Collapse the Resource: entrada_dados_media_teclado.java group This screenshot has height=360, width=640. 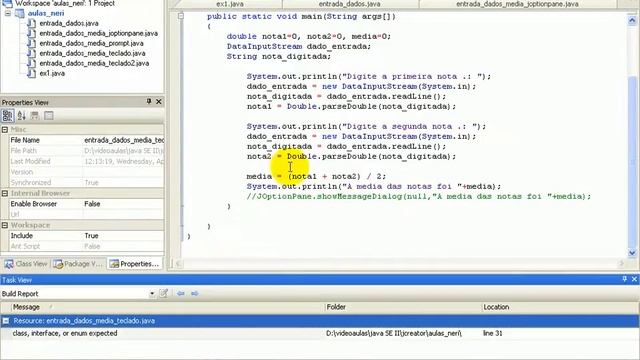(6, 321)
